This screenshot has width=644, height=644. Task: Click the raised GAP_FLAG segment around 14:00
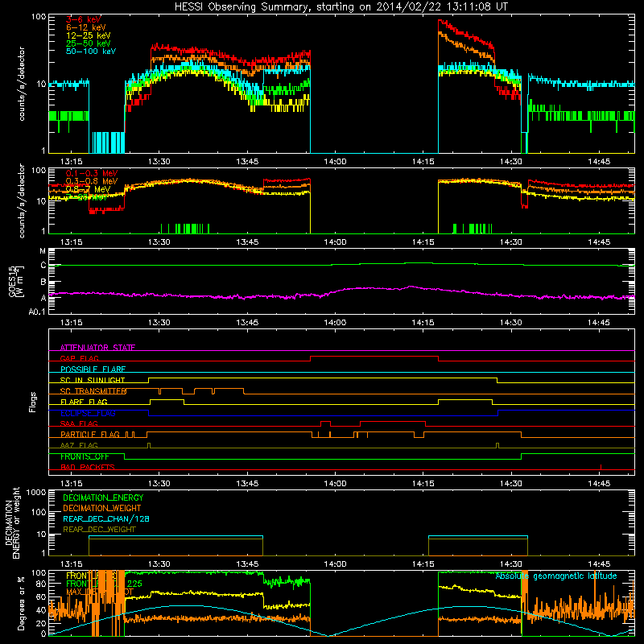374,357
